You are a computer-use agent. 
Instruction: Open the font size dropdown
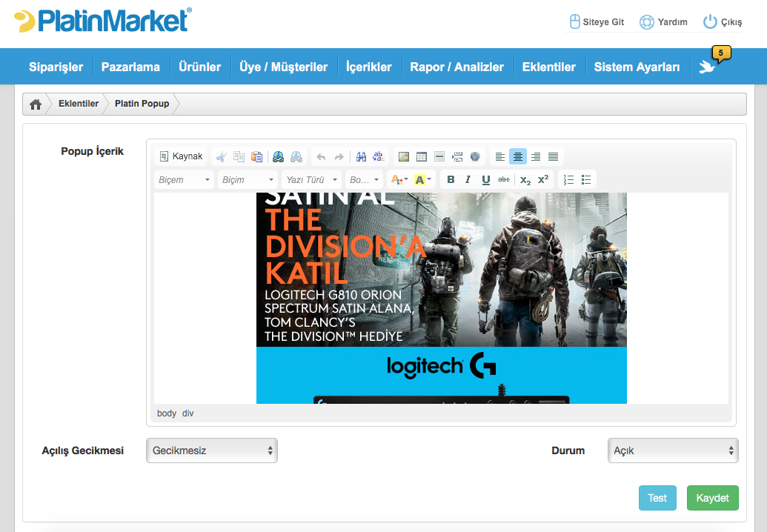[364, 180]
